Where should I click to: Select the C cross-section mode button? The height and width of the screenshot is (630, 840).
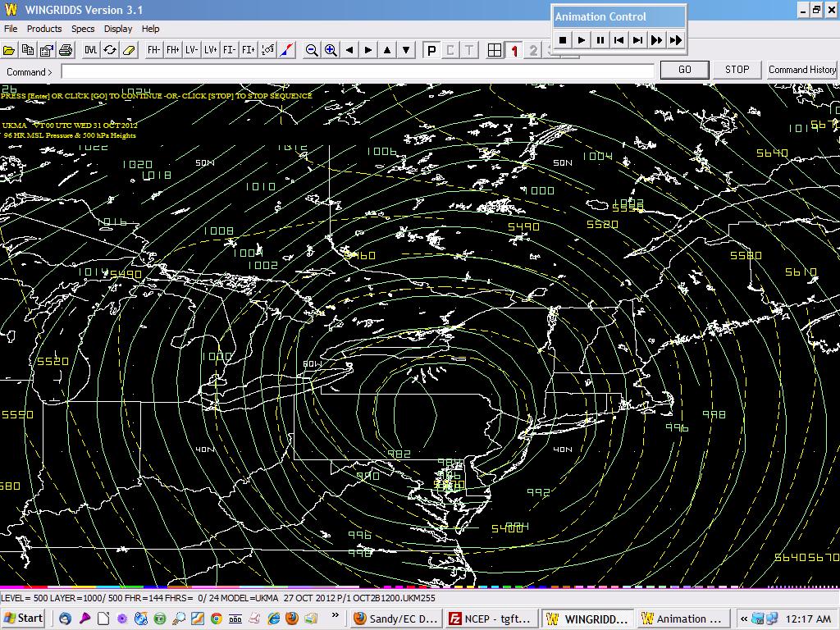450,50
